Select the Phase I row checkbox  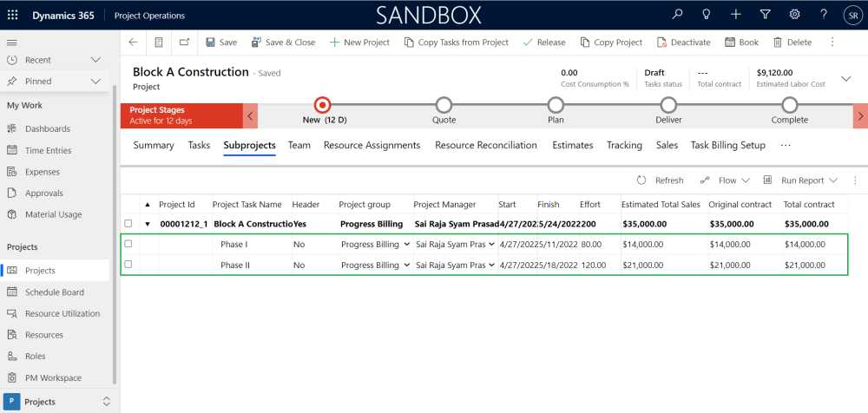128,244
